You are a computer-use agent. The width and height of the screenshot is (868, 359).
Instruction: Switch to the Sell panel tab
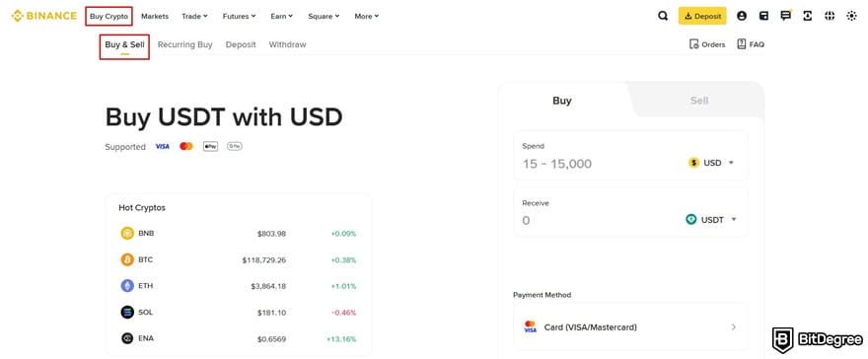point(699,101)
